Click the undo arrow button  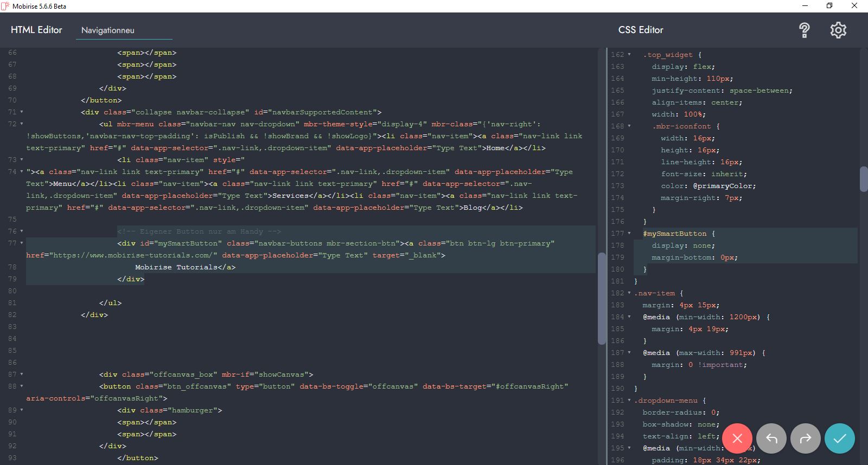pyautogui.click(x=771, y=438)
